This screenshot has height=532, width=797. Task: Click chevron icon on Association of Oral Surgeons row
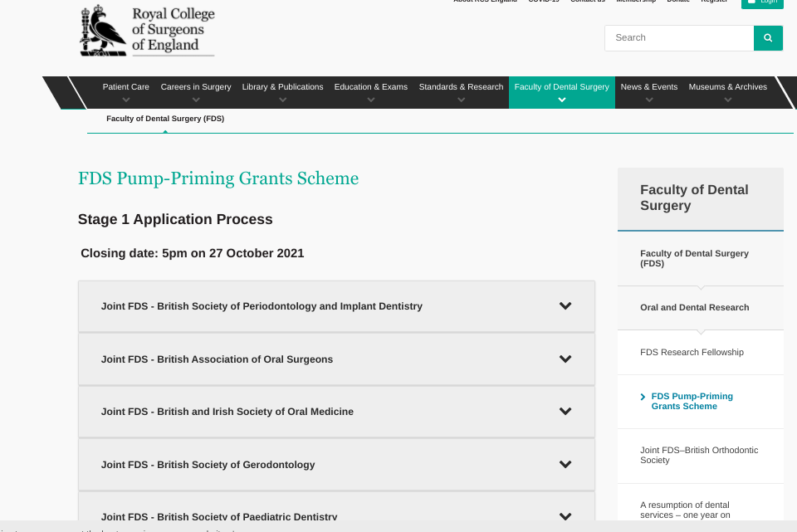565,359
